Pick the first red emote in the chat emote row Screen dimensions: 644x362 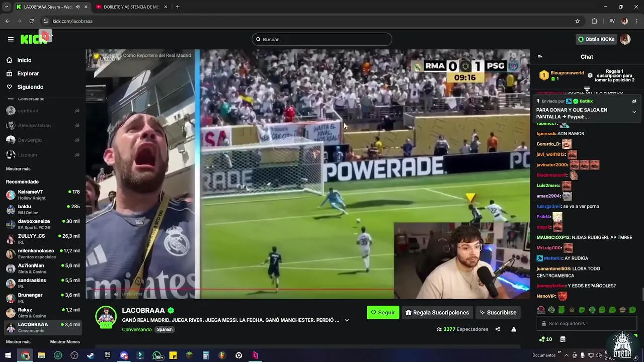tap(541, 310)
